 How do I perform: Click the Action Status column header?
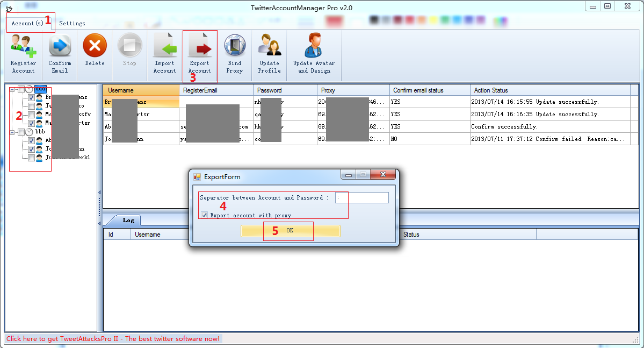(550, 90)
